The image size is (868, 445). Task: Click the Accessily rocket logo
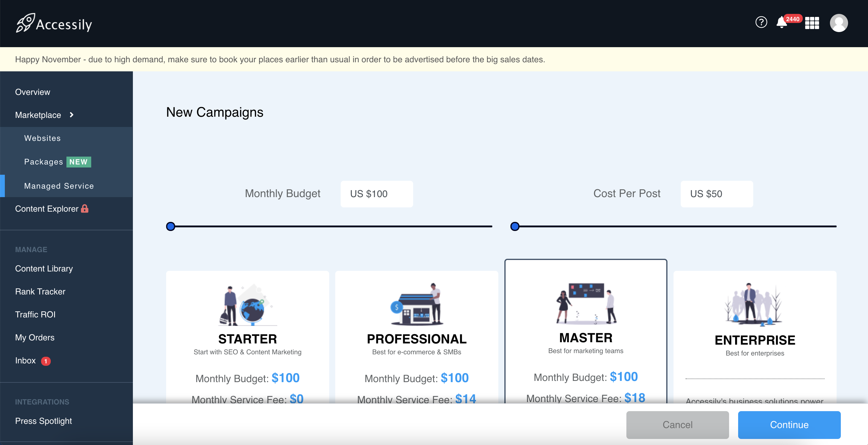(x=54, y=23)
